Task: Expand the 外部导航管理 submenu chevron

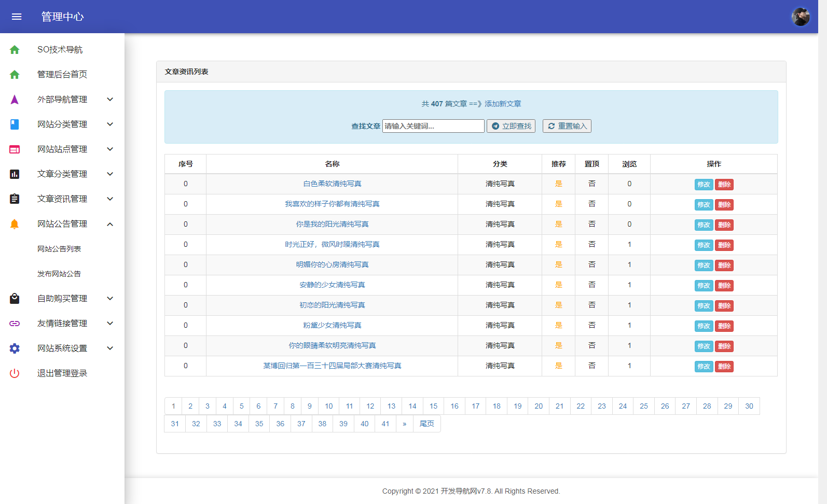Action: (110, 100)
